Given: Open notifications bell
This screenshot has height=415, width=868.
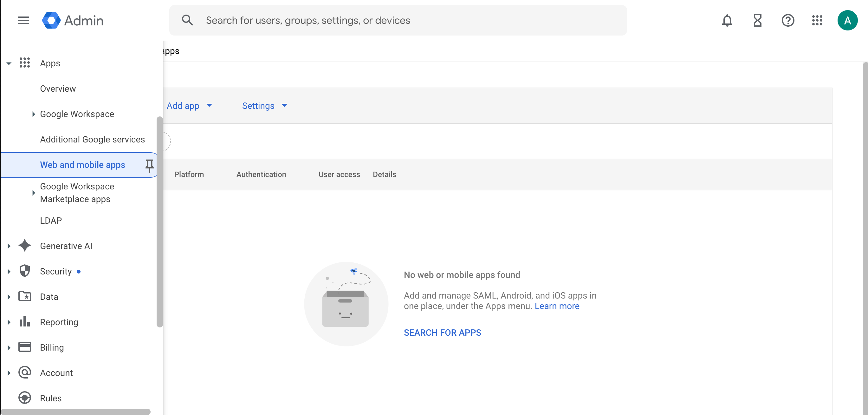Looking at the screenshot, I should 727,21.
